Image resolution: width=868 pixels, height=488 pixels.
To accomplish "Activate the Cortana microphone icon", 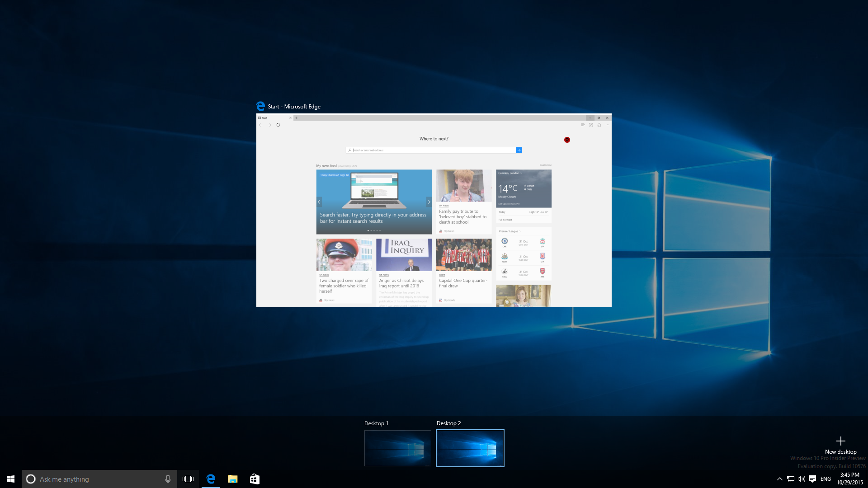I will point(168,479).
